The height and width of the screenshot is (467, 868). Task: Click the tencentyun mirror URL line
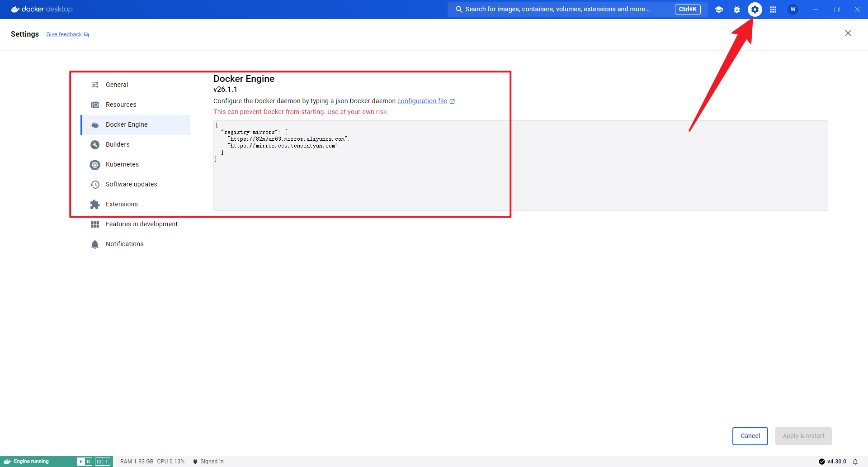[x=283, y=146]
